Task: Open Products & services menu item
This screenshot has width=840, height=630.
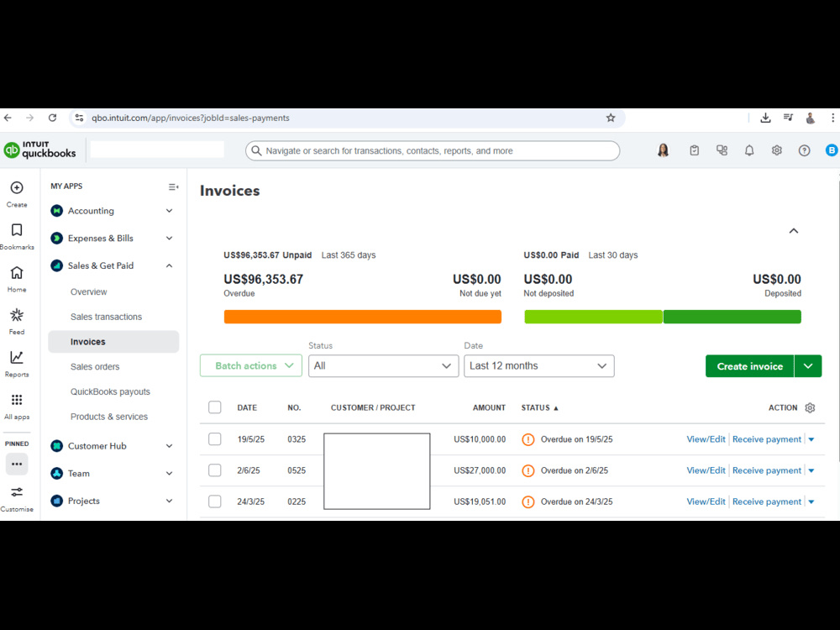Action: [x=108, y=417]
